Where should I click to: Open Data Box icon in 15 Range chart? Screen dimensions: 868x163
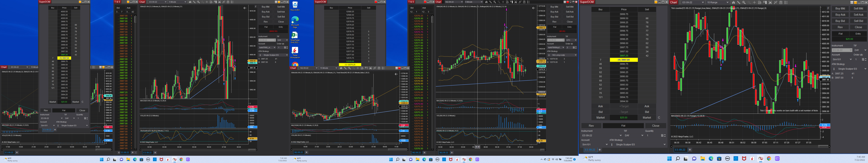(x=760, y=2)
